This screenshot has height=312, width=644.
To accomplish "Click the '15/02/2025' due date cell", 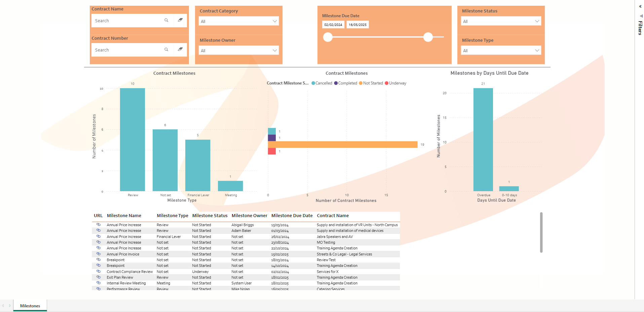I will click(x=280, y=254).
